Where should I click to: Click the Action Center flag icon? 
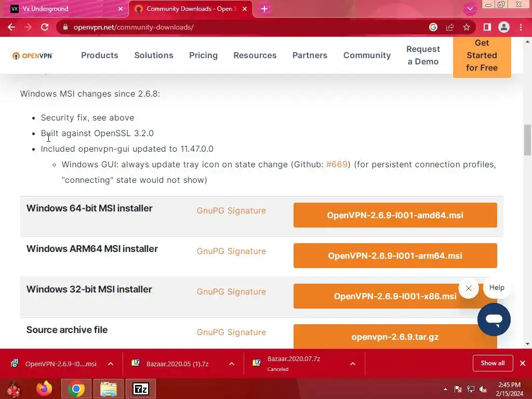click(x=458, y=389)
